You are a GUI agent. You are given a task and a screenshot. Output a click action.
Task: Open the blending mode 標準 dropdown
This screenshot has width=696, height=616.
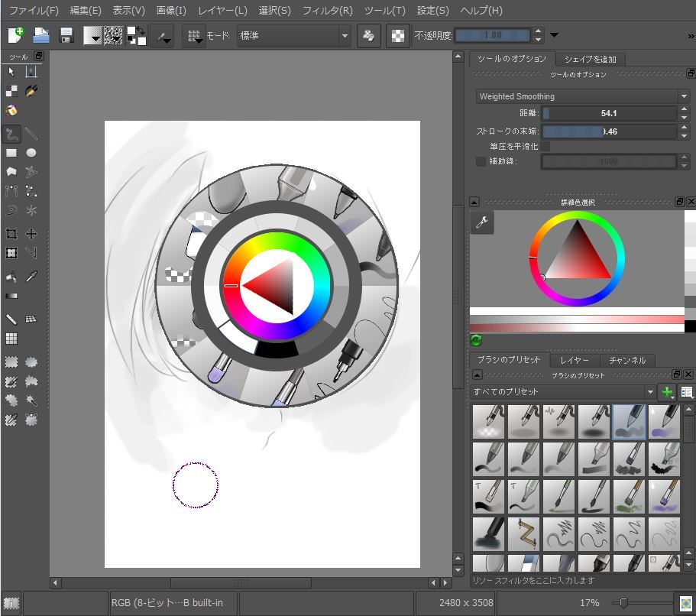click(294, 35)
